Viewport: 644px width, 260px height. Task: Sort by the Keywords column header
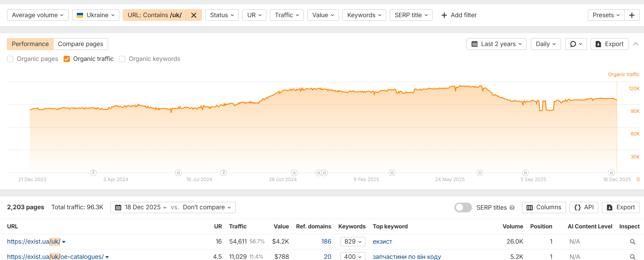[x=352, y=226]
